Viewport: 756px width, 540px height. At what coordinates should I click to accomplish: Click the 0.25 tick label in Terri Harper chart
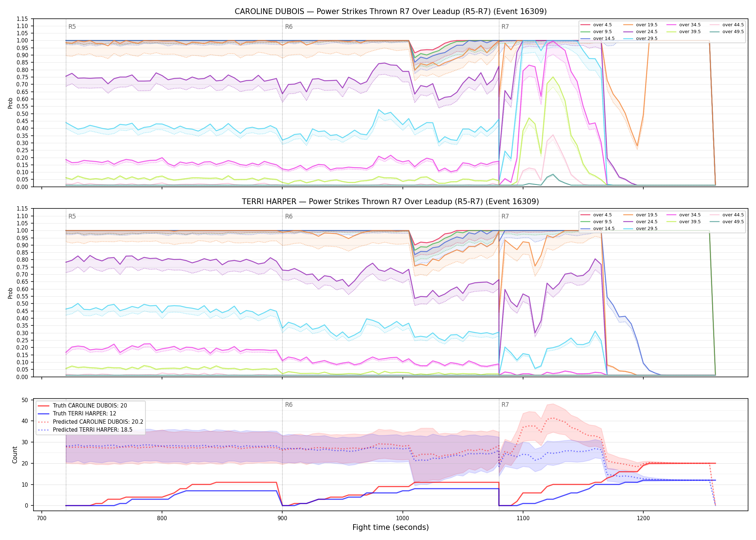pyautogui.click(x=22, y=340)
